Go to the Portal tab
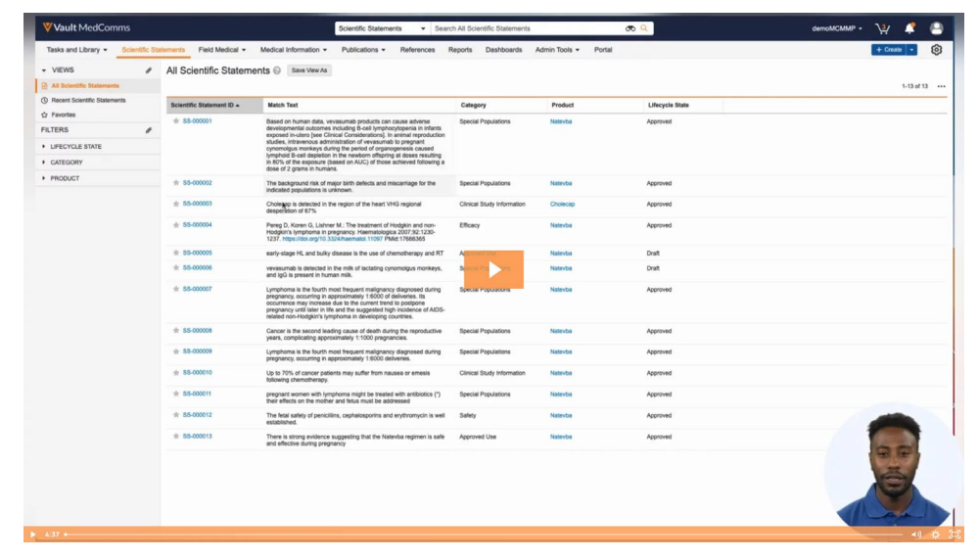This screenshot has width=979, height=560. coord(603,50)
